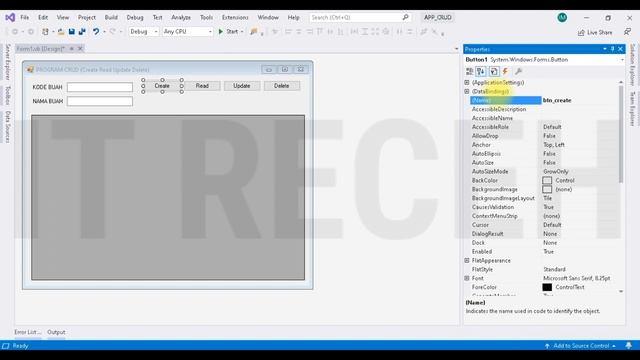This screenshot has width=640, height=360.
Task: Open the Project menu
Action: point(87,18)
